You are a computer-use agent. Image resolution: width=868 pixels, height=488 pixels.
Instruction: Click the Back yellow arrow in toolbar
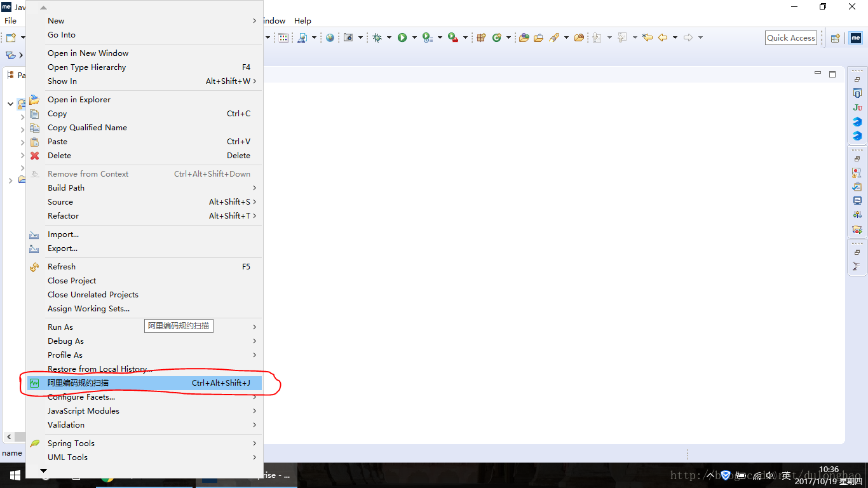(x=663, y=37)
